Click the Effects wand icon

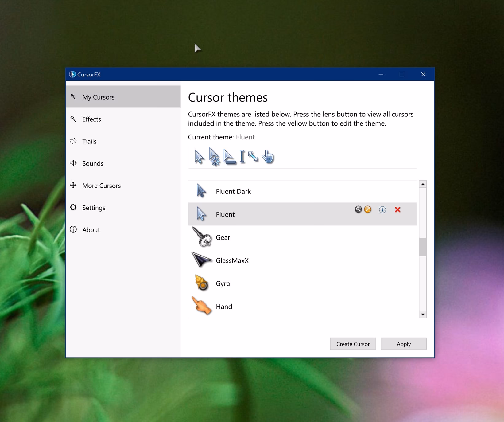(73, 119)
